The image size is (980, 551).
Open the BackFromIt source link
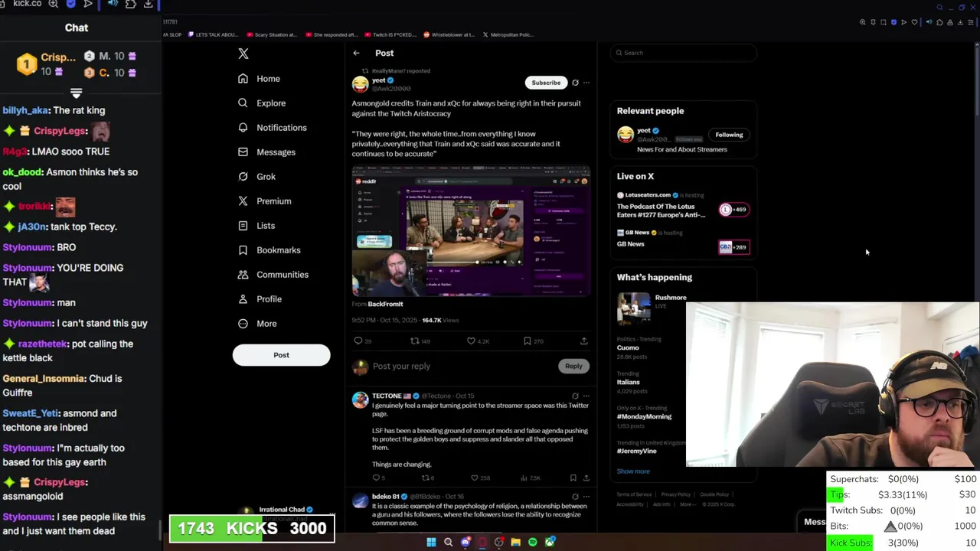pyautogui.click(x=385, y=304)
